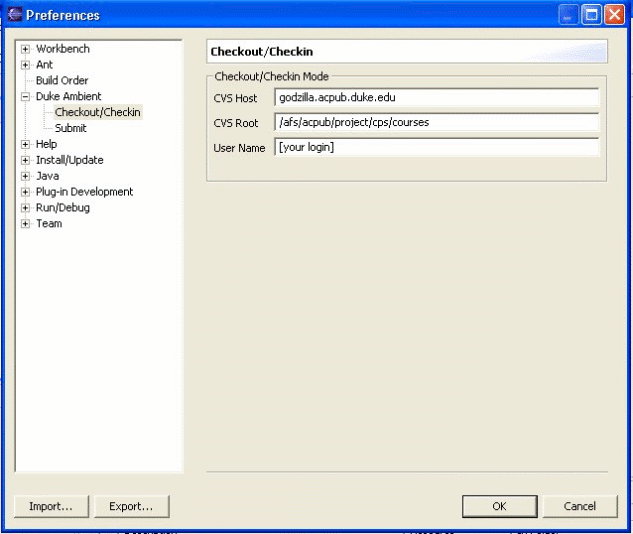Select Team in preferences tree
Image resolution: width=633 pixels, height=534 pixels.
pyautogui.click(x=49, y=224)
